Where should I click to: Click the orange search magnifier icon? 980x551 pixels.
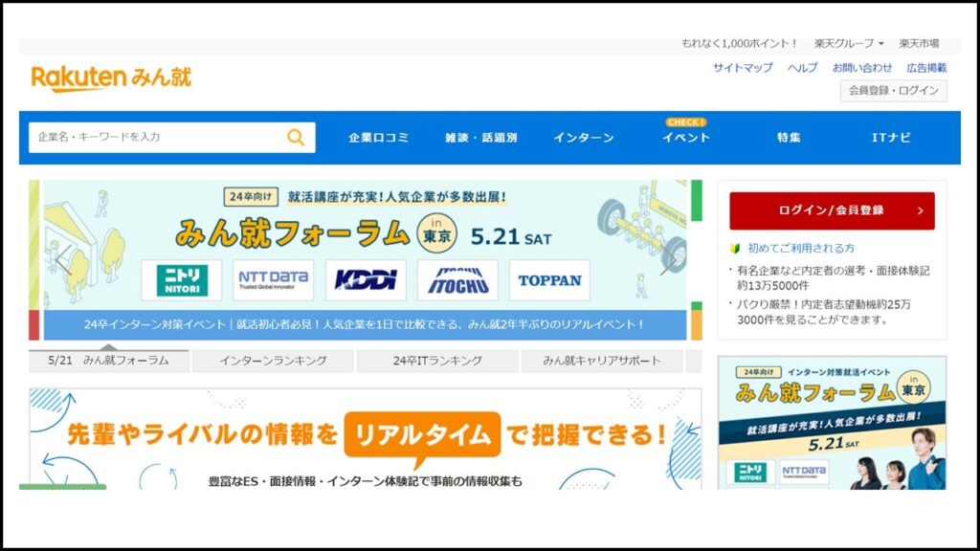296,137
